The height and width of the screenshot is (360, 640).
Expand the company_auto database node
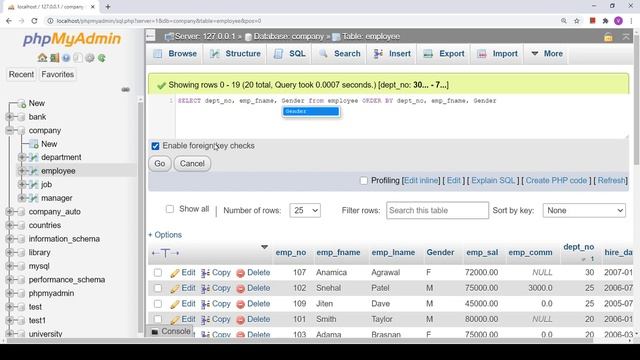9,212
